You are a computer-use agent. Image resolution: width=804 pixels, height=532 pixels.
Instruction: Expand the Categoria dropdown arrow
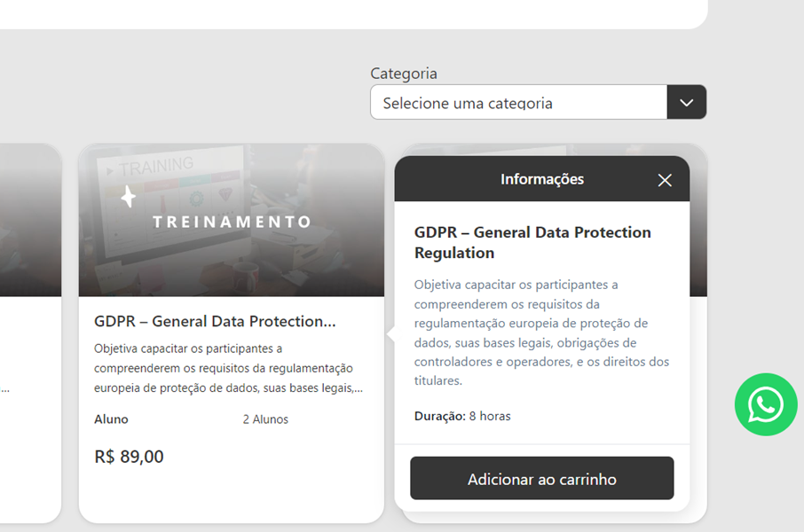[x=686, y=103]
